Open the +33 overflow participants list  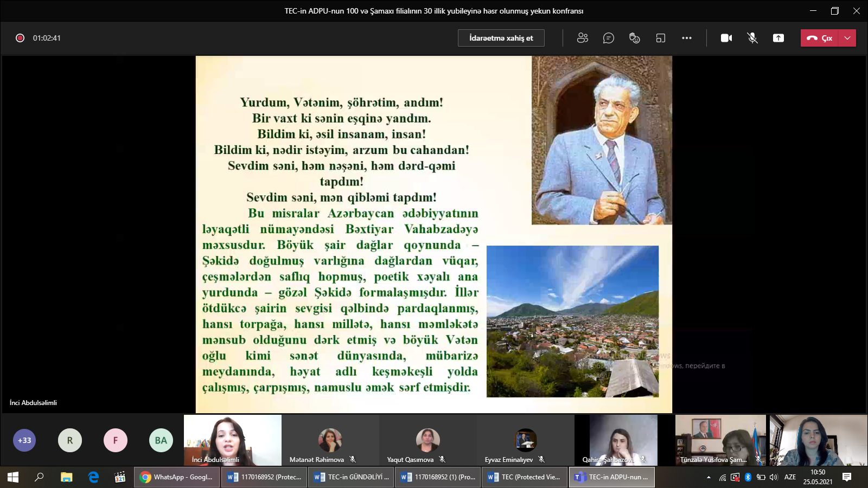point(24,440)
